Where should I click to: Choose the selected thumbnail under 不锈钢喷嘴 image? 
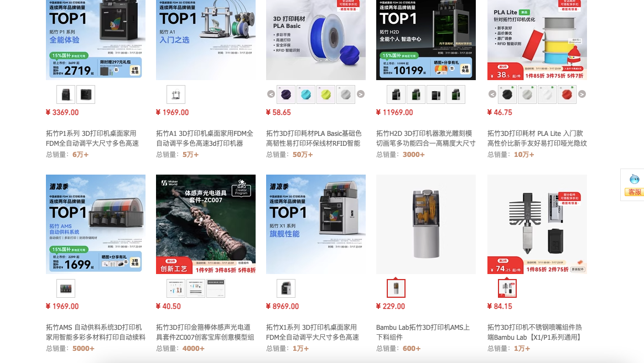tap(507, 288)
